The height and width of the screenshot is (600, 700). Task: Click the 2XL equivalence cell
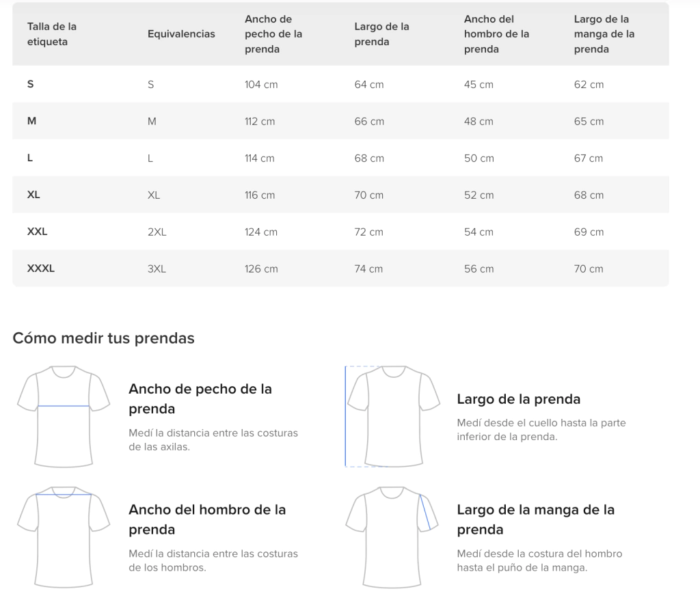pyautogui.click(x=157, y=232)
